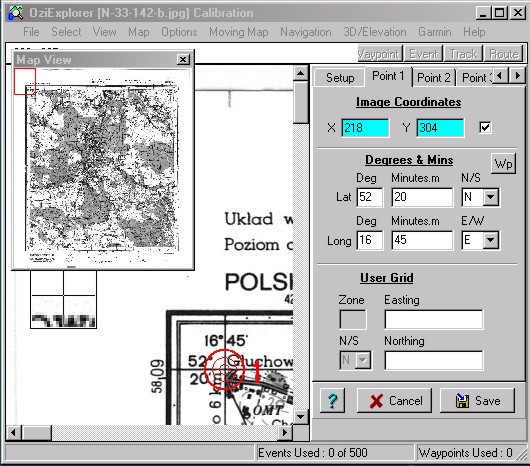Click the User Grid Easting field
Viewport: 530px width, 466px height.
pos(434,319)
